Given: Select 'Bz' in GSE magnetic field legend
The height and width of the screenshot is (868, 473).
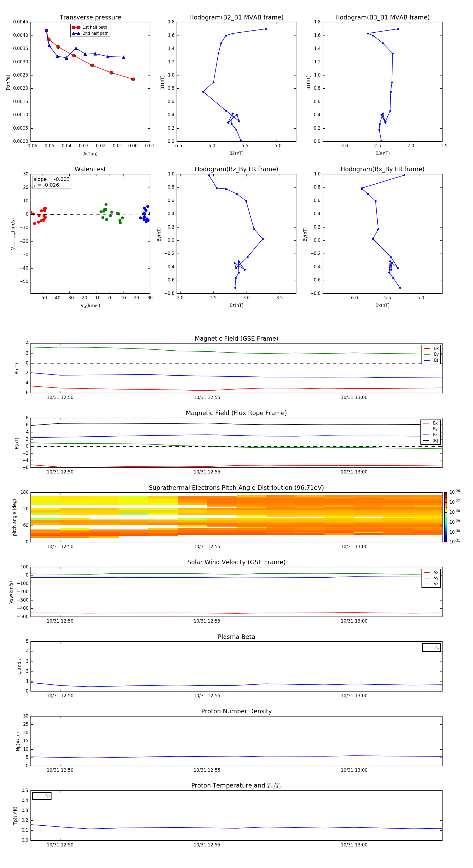Looking at the screenshot, I should pyautogui.click(x=431, y=360).
